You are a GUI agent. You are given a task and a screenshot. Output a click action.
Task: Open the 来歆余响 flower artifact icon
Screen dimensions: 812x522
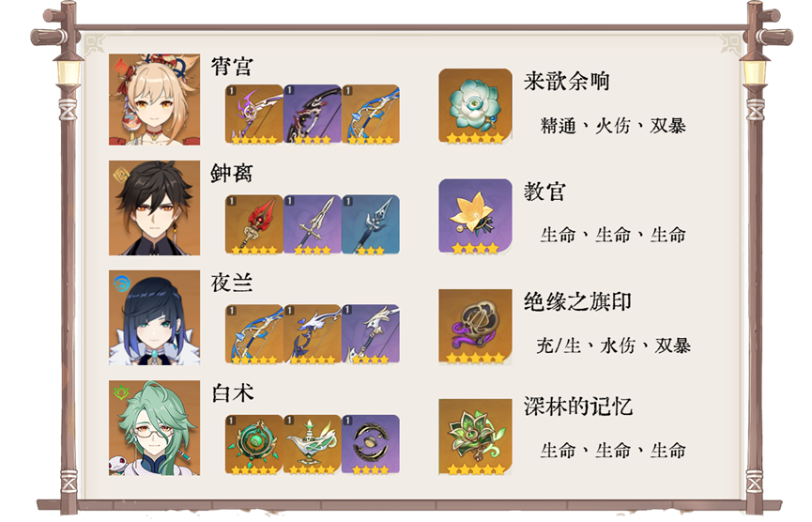(x=475, y=106)
